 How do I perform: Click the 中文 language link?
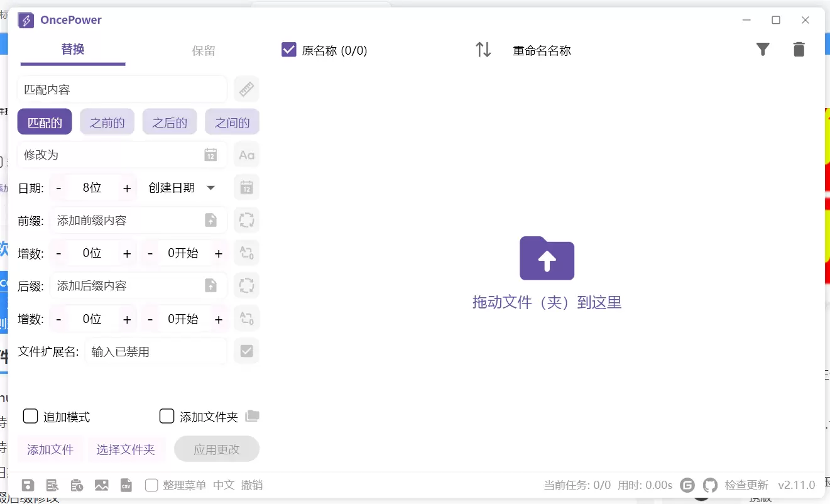[x=224, y=485]
